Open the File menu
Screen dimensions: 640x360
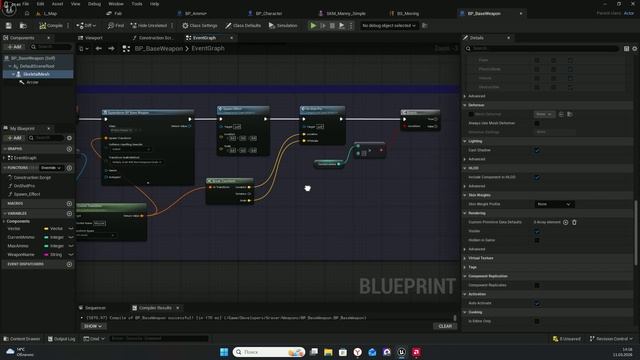coord(25,4)
